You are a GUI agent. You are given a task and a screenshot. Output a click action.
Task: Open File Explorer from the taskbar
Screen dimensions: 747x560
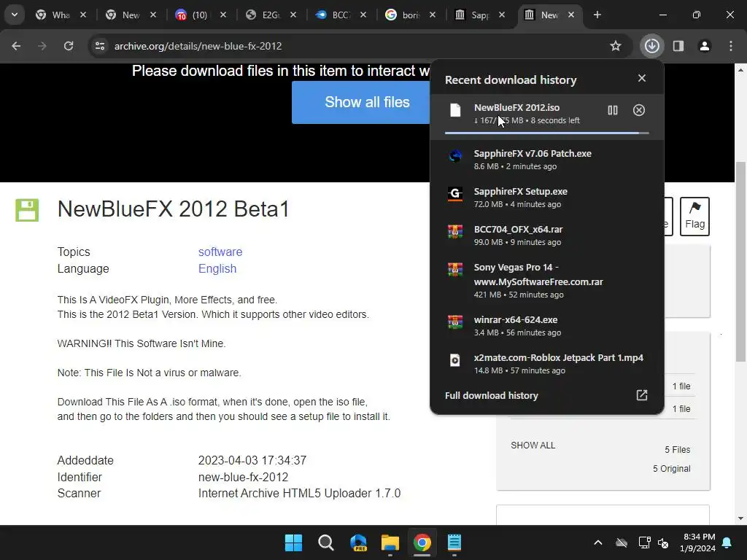point(390,542)
